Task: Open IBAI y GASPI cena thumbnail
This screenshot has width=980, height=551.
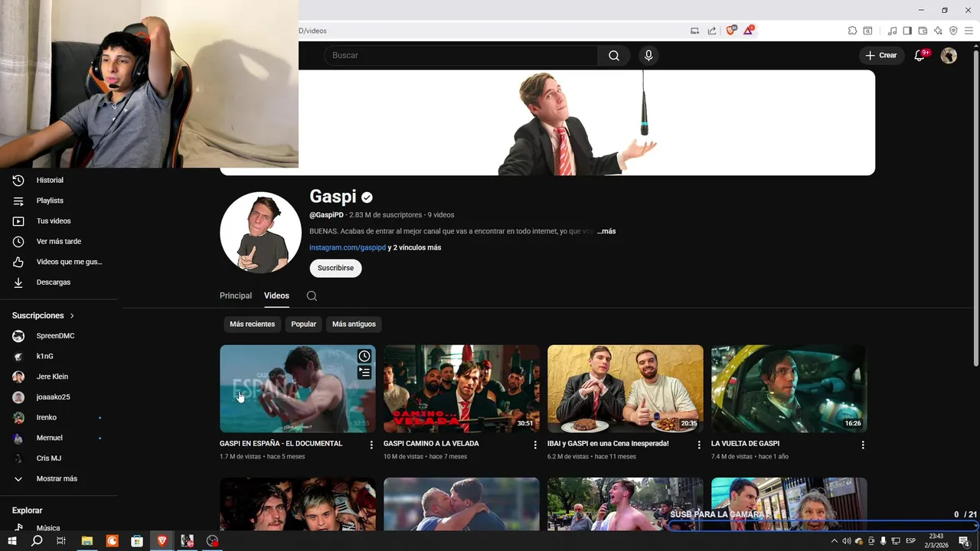Action: [x=625, y=388]
